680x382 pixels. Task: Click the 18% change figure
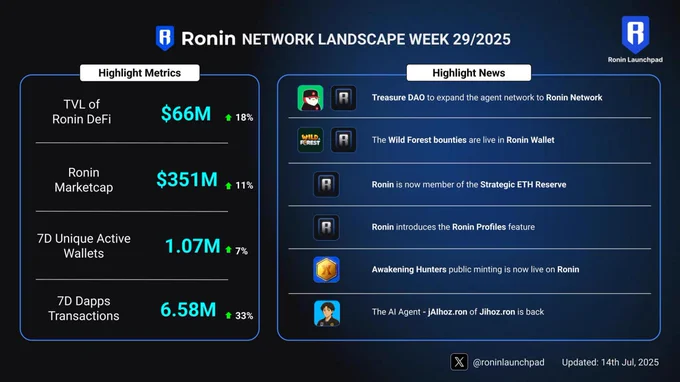(244, 118)
